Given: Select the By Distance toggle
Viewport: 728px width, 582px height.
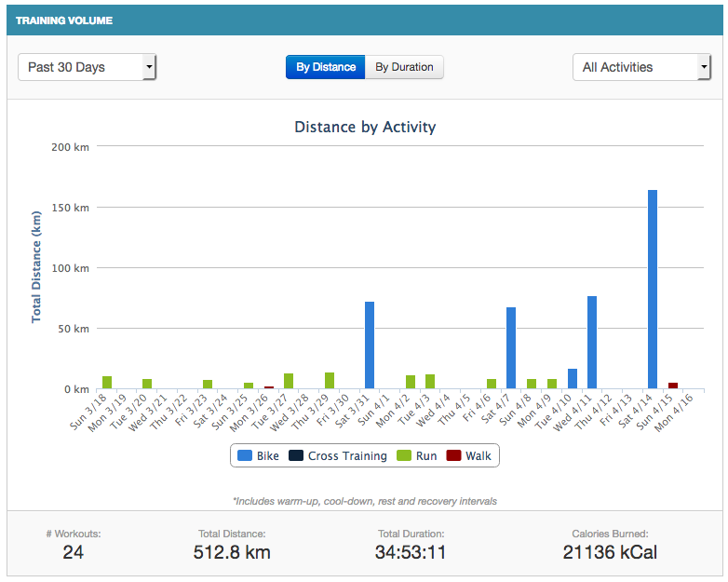Looking at the screenshot, I should pos(326,67).
